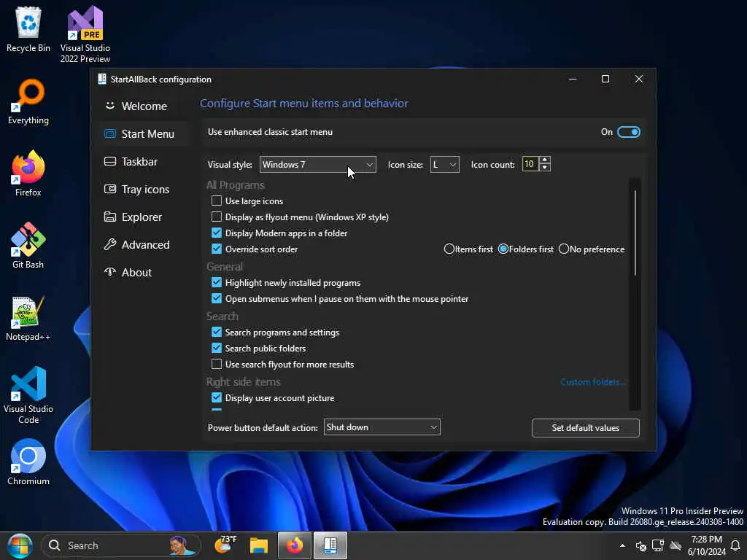Open the Recycle Bin desktop icon
The width and height of the screenshot is (747, 560).
pyautogui.click(x=28, y=29)
